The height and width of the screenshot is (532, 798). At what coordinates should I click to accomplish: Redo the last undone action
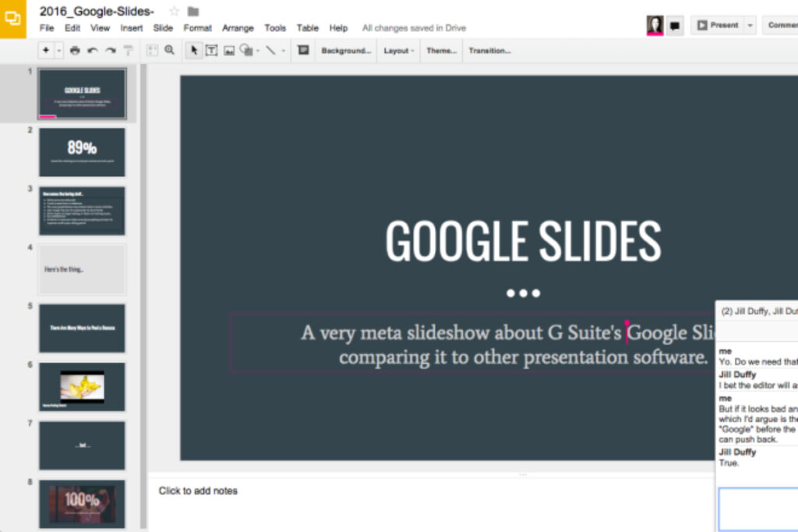click(111, 50)
